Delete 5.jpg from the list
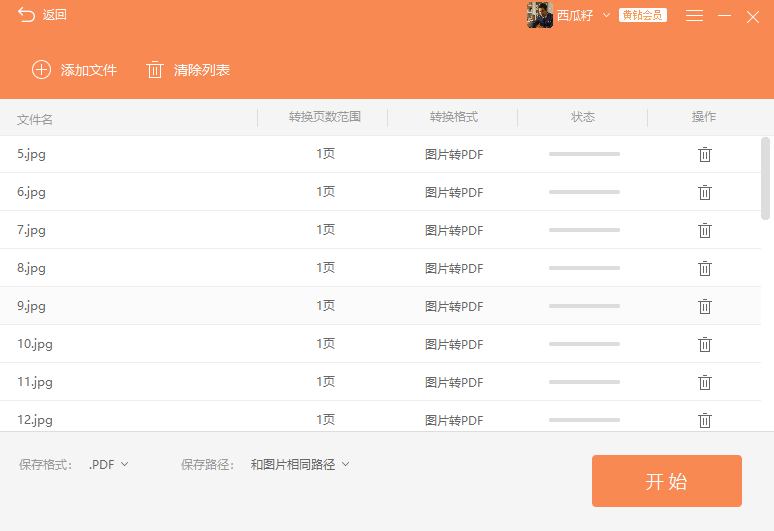The width and height of the screenshot is (774, 531). click(704, 154)
